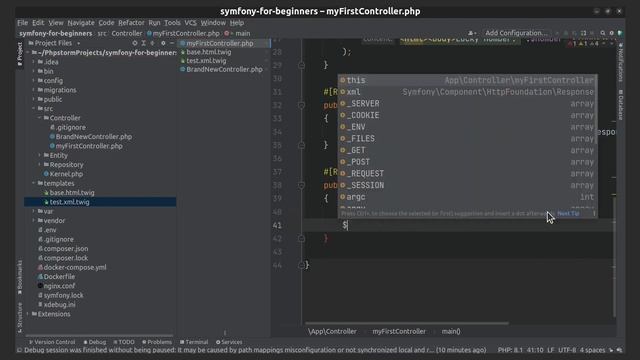Viewport: 640px width, 360px height.
Task: Toggle code fold marker at line 32
Action: [x=302, y=105]
